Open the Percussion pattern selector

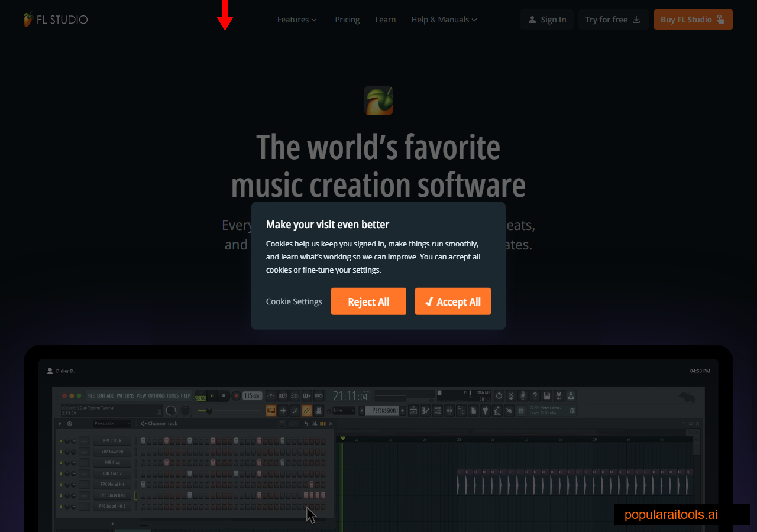point(383,410)
